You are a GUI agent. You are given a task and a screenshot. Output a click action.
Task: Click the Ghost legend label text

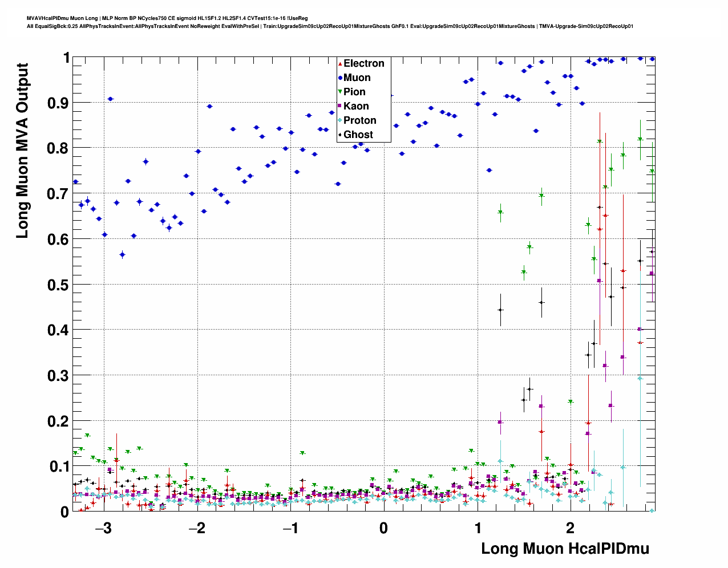358,135
